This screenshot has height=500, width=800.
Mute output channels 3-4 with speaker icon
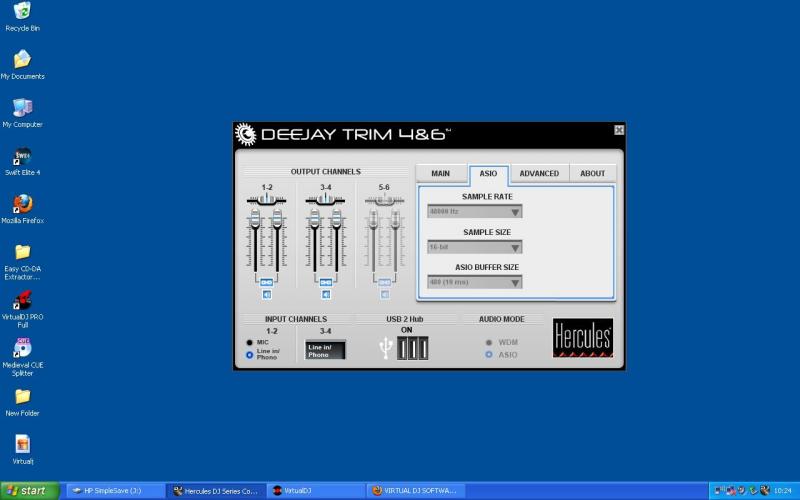click(x=326, y=294)
